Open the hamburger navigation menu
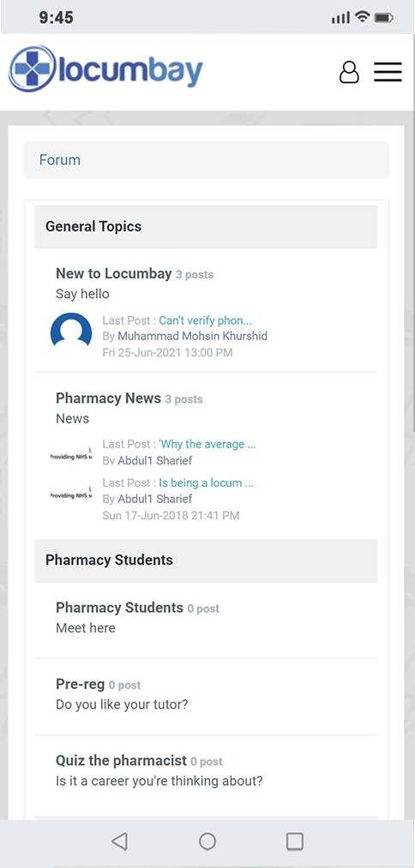Screen dimensions: 415x868 [388, 72]
